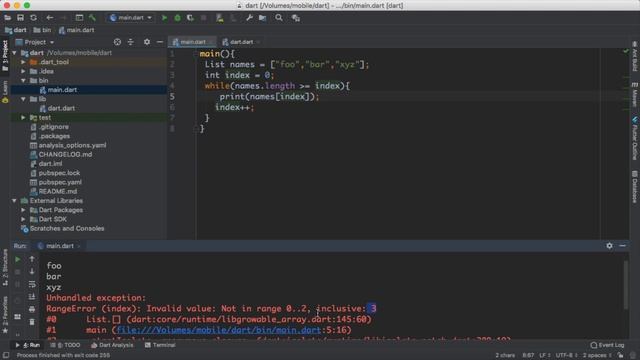Select analysis_options.yaml in project tree

72,145
